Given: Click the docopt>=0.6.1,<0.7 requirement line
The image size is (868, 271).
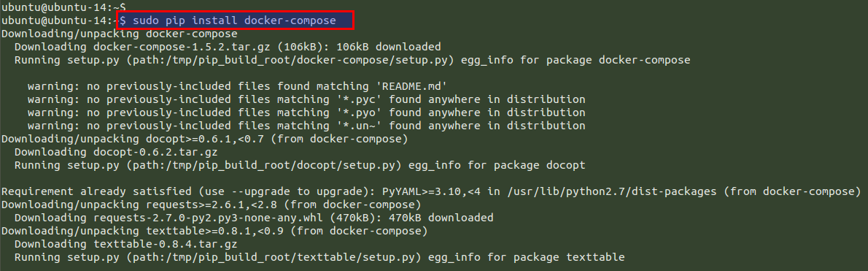Looking at the screenshot, I should (205, 139).
